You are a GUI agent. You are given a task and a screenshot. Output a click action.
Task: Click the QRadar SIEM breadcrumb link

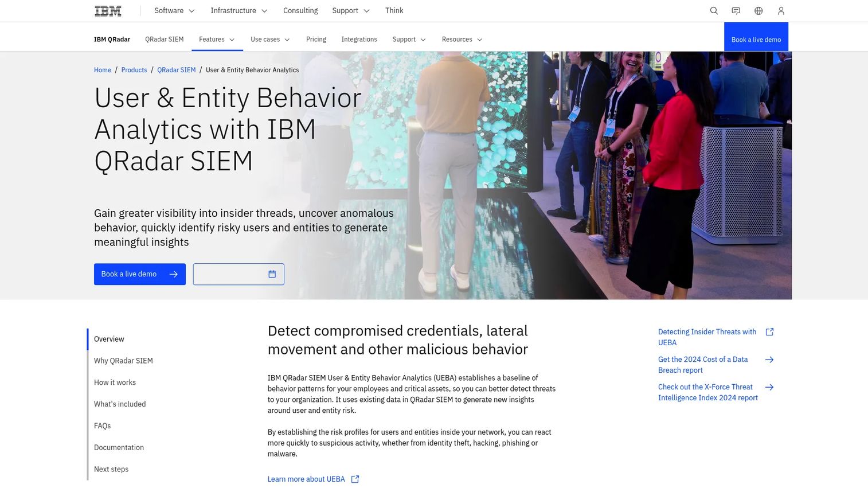pos(177,70)
